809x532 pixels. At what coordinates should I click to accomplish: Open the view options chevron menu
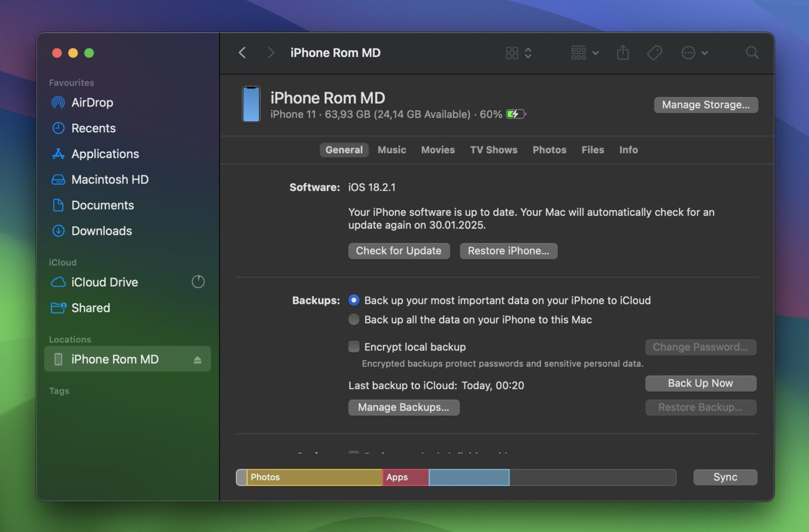tap(529, 53)
